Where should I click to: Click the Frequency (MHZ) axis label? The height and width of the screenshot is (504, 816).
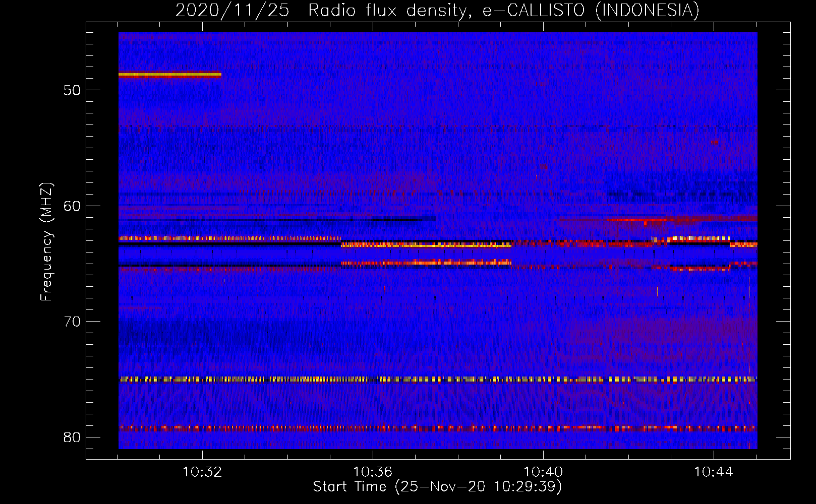(x=46, y=242)
